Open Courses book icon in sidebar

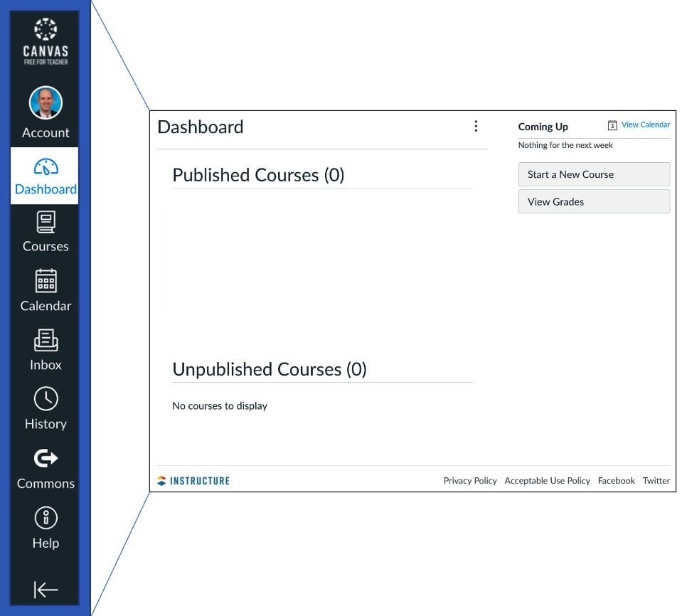(x=46, y=222)
